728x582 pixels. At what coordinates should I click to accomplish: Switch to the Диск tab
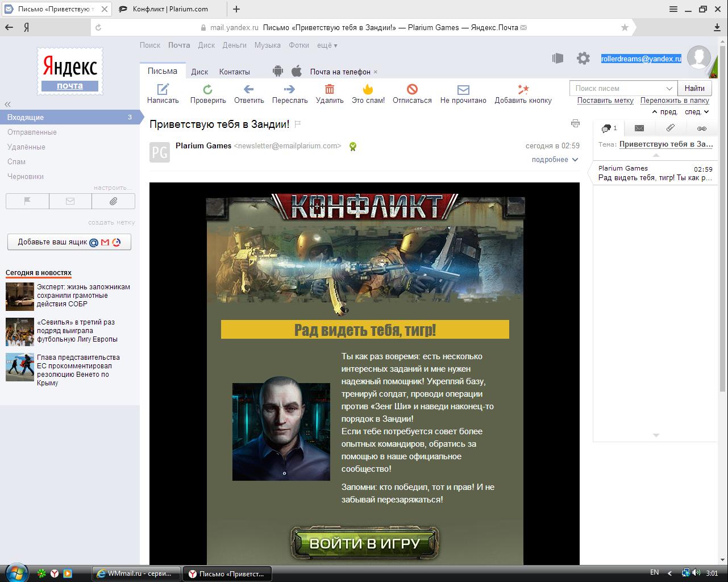(x=199, y=72)
